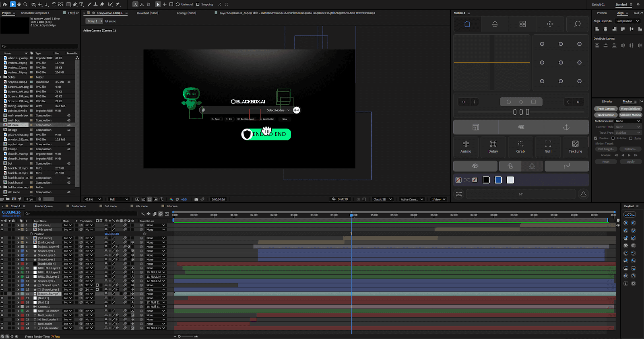644x339 pixels.
Task: Click the Zoom magnifier tool
Action: [x=25, y=4]
